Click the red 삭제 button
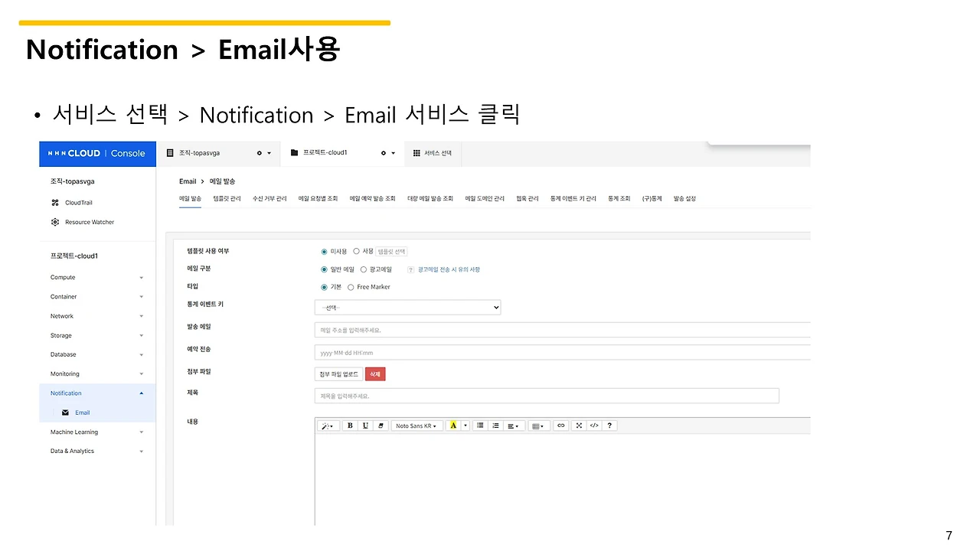The height and width of the screenshot is (551, 980). click(375, 374)
